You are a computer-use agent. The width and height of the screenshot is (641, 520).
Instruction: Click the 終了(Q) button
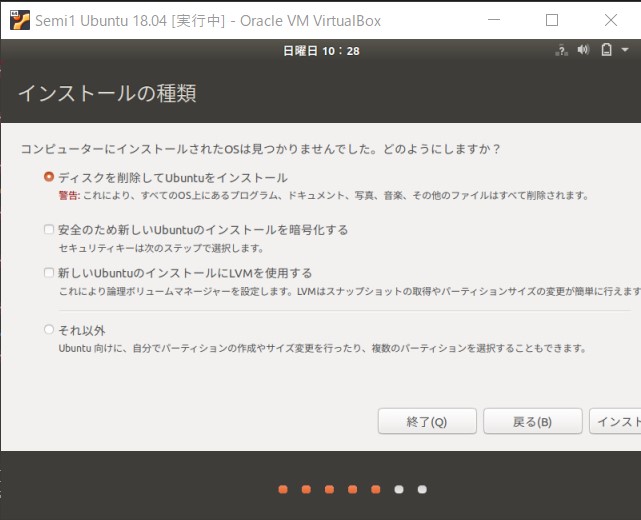coord(427,421)
